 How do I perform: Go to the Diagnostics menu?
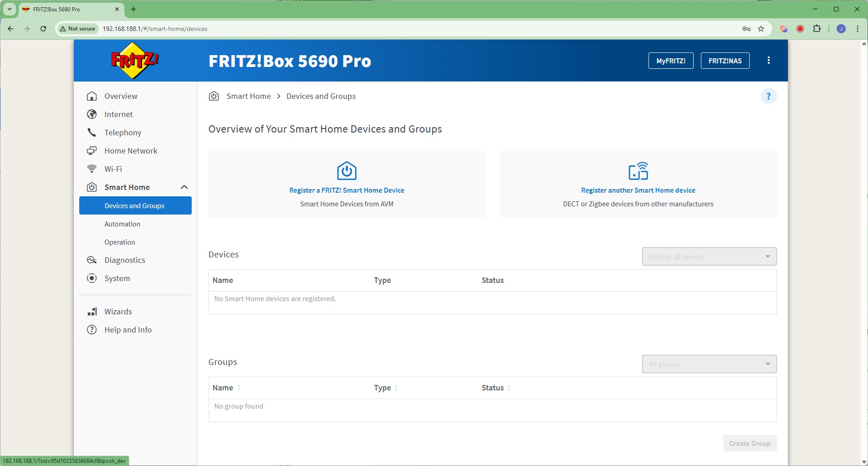click(x=125, y=260)
